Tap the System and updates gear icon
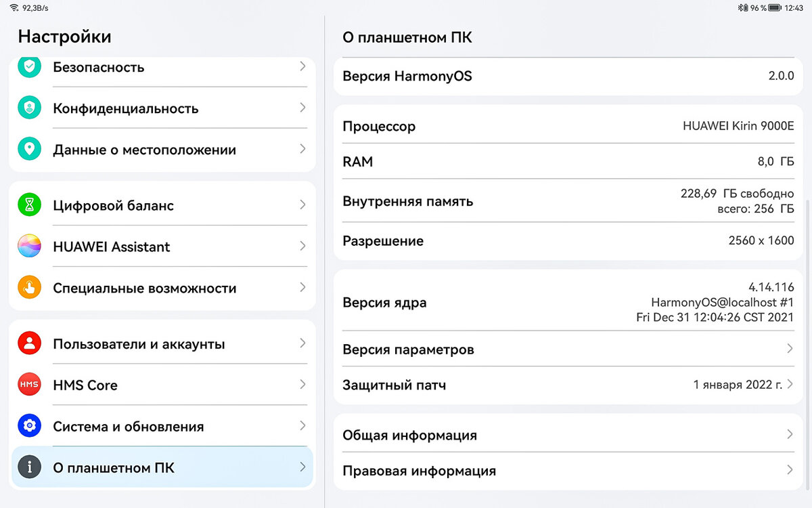The width and height of the screenshot is (812, 508). tap(29, 426)
